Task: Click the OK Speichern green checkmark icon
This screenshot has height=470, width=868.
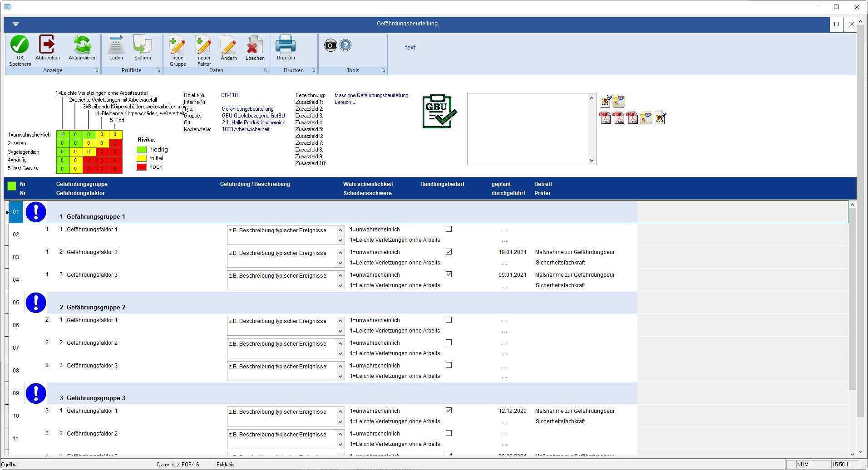Action: tap(20, 45)
